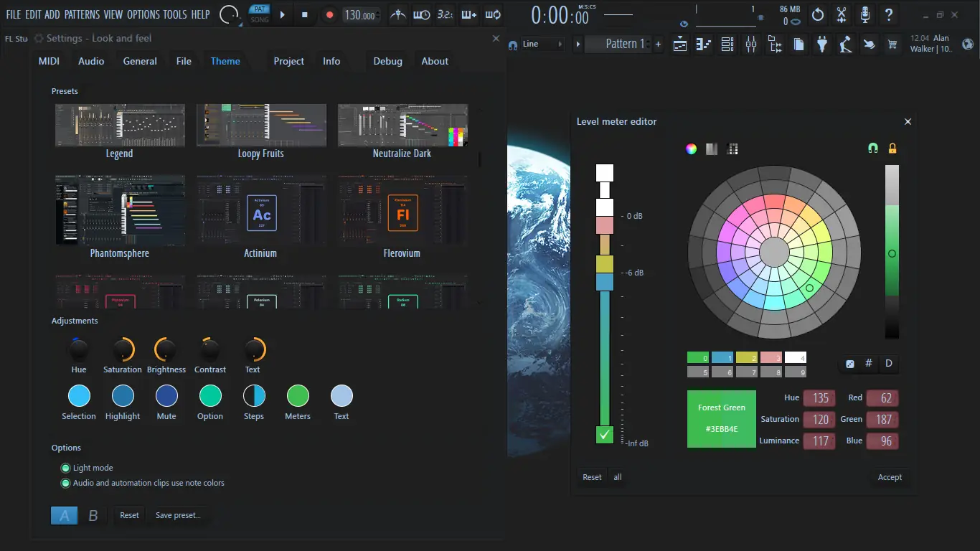Start playback with the play button
Image resolution: width=980 pixels, height=551 pixels.
click(x=283, y=14)
